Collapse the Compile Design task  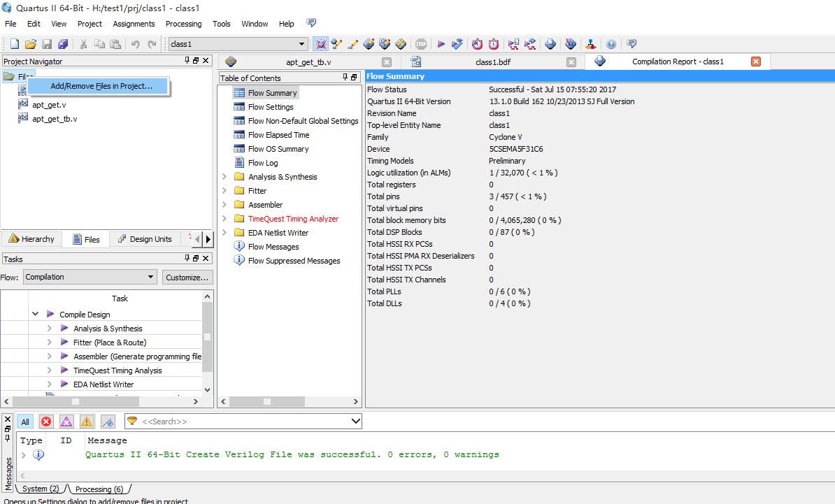coord(35,314)
